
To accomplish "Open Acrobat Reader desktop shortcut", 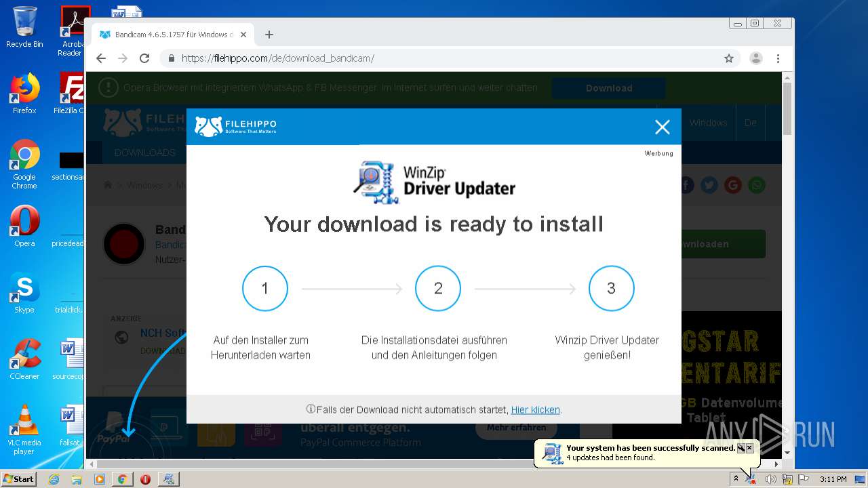I will click(73, 31).
